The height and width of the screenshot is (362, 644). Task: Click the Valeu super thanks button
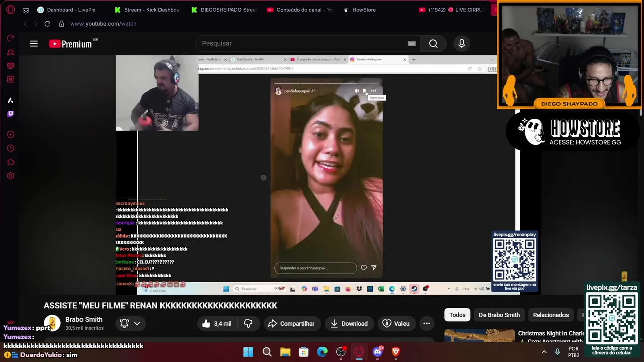(x=396, y=324)
